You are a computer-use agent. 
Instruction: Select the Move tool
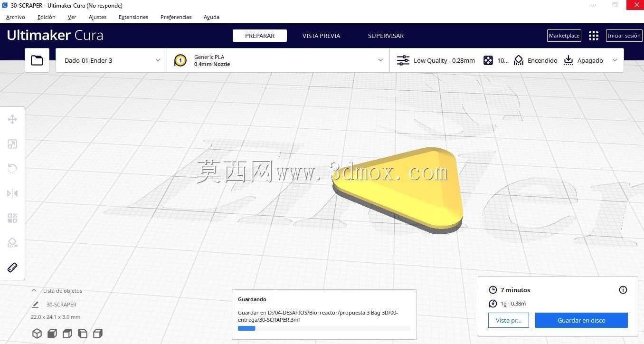[12, 119]
